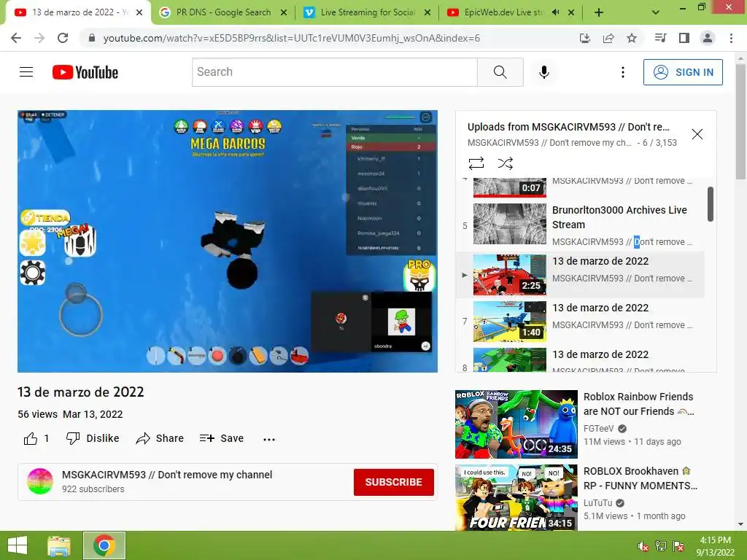This screenshot has width=747, height=560.
Task: Toggle loop playlist
Action: tap(476, 163)
